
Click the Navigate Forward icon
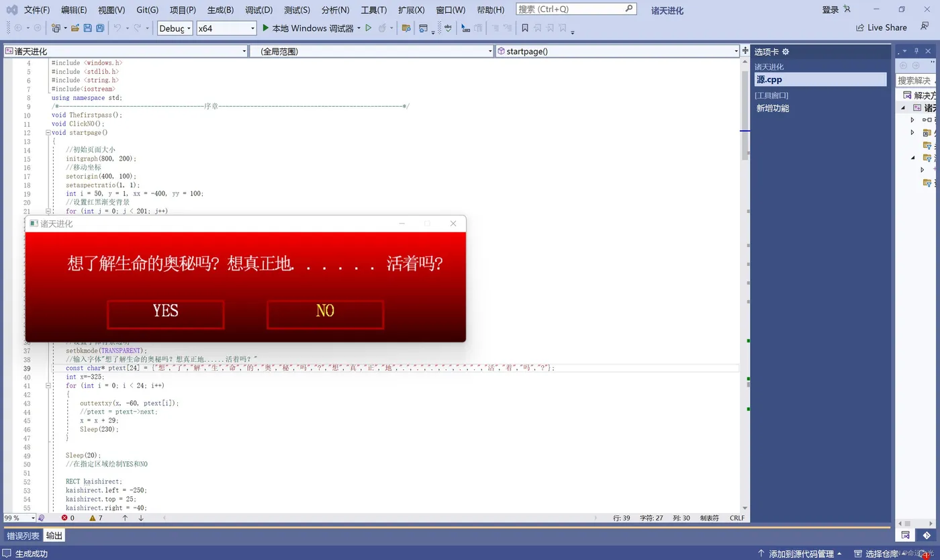click(x=37, y=28)
